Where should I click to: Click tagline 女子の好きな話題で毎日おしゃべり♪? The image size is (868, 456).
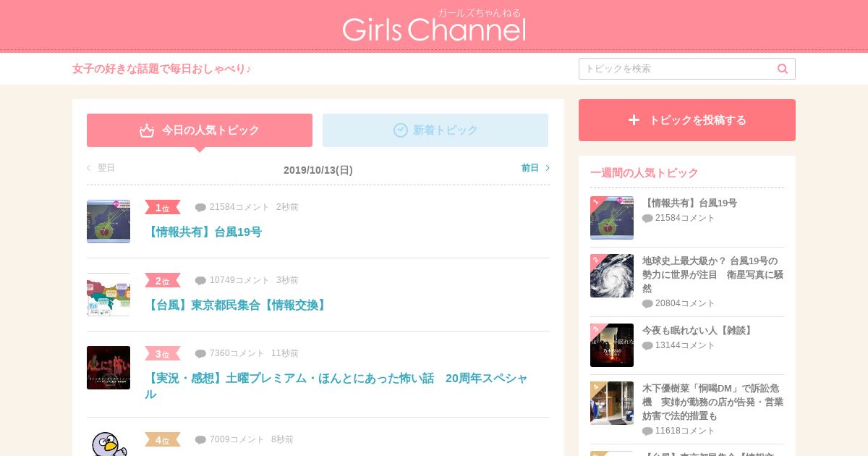coord(162,69)
